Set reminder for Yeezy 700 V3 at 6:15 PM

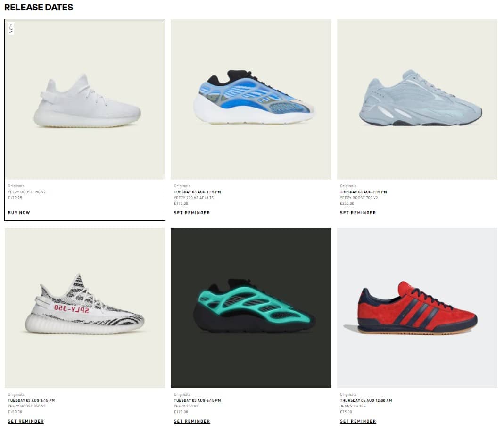coord(192,421)
